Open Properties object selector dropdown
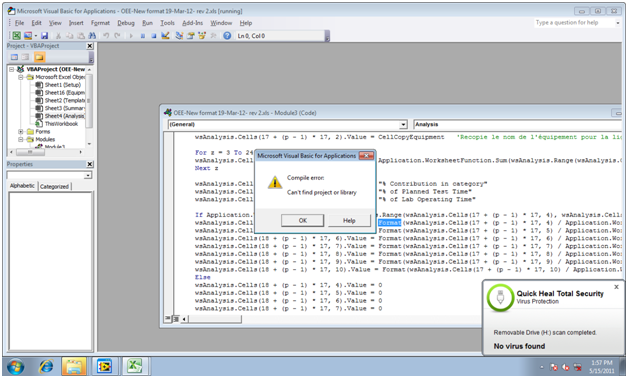 click(x=88, y=175)
